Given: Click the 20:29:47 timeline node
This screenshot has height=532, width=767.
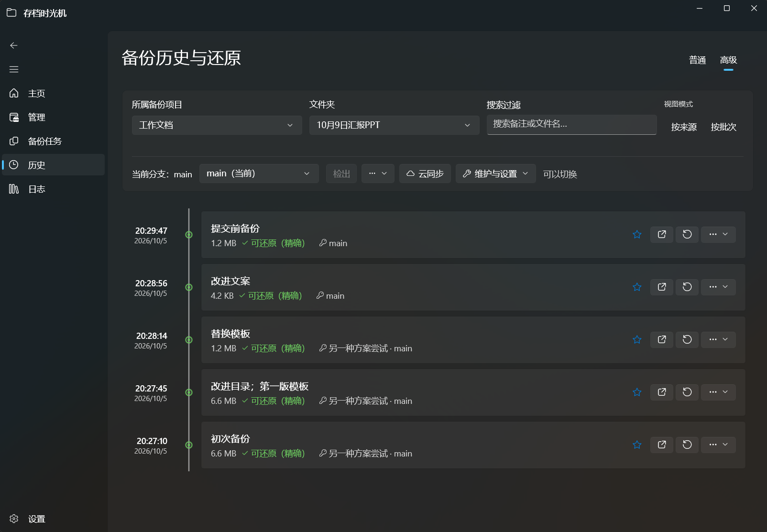Looking at the screenshot, I should pyautogui.click(x=189, y=235).
